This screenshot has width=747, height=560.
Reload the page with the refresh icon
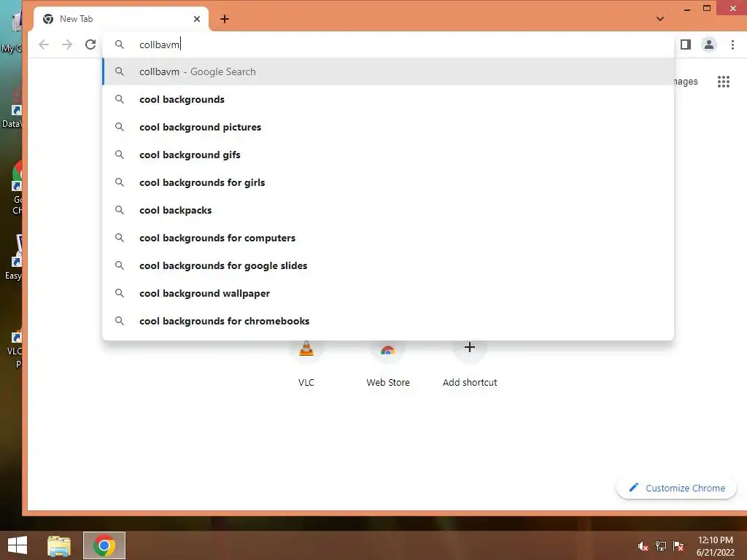tap(90, 44)
